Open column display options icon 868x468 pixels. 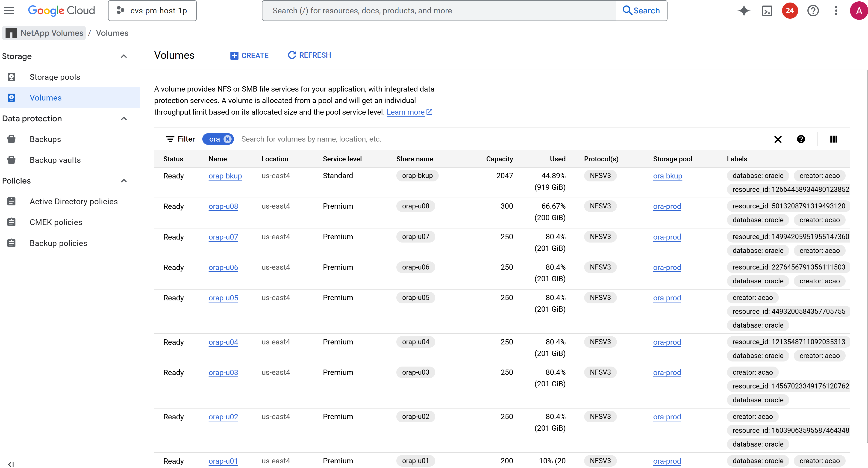point(834,139)
